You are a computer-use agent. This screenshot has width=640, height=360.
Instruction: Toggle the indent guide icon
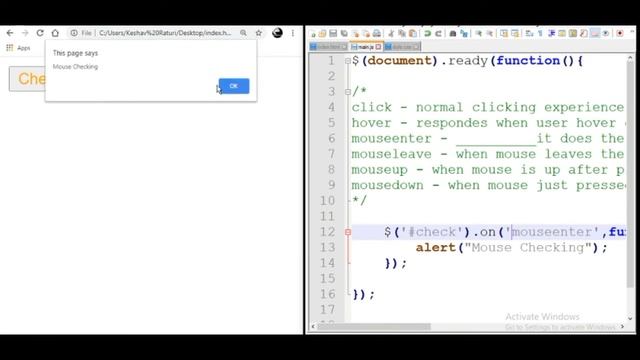point(552,33)
